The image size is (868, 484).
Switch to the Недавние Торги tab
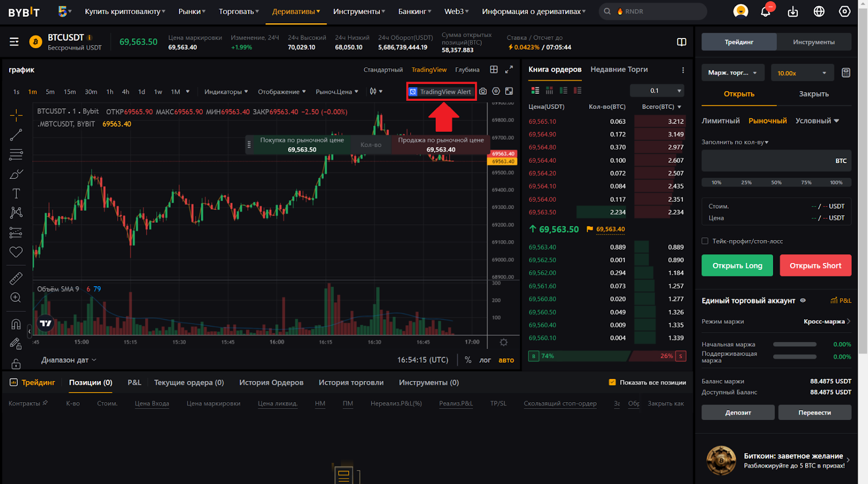coord(619,69)
